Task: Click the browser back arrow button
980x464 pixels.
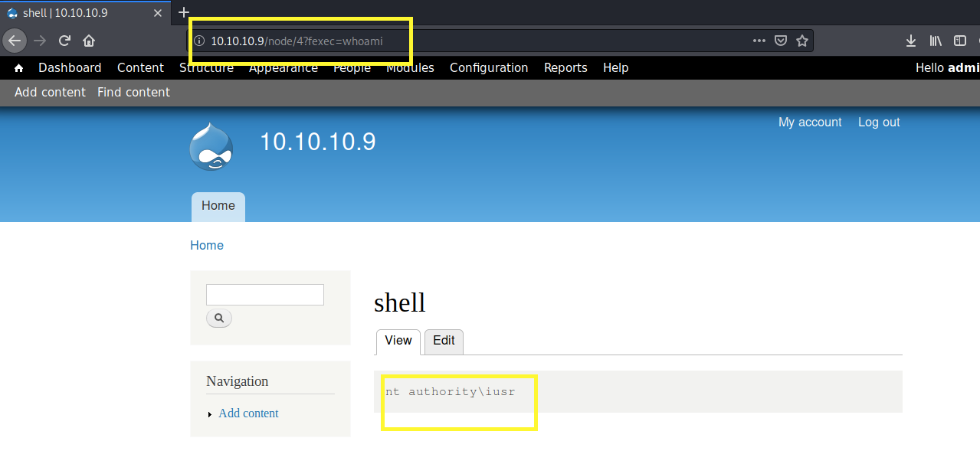Action: click(x=15, y=41)
